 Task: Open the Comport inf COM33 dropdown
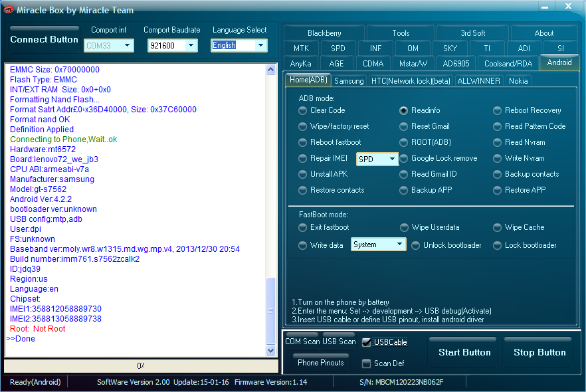109,46
